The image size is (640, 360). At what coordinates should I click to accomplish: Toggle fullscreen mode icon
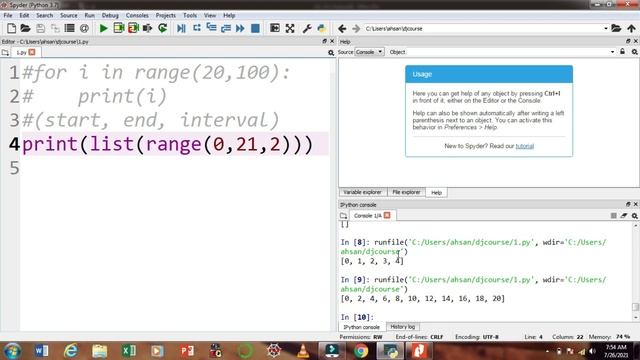click(x=290, y=28)
